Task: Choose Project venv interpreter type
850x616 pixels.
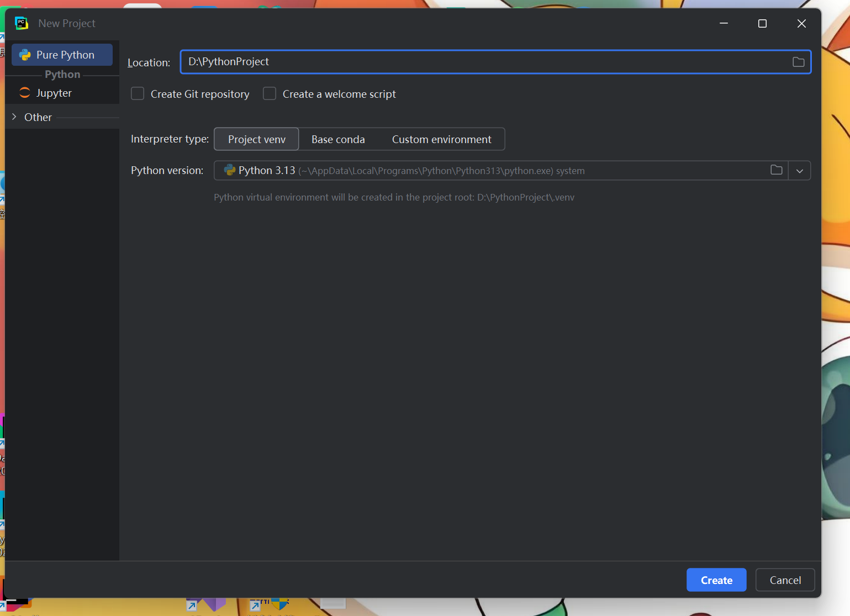Action: point(256,139)
